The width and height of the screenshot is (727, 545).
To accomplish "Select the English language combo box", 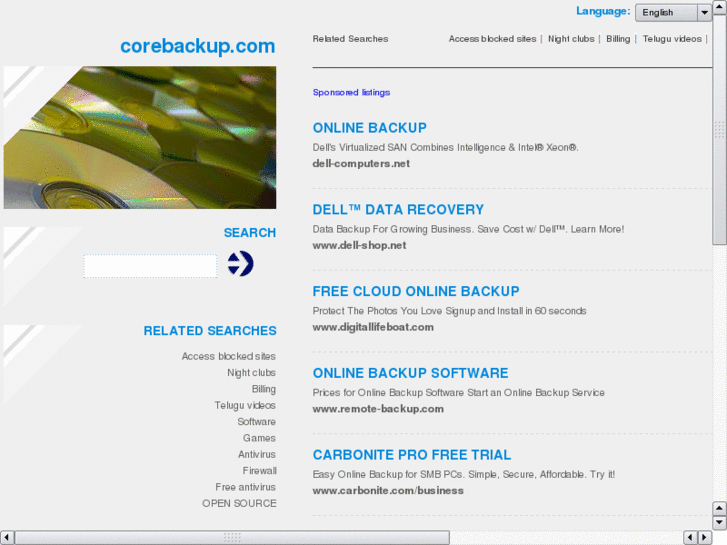I will point(673,13).
